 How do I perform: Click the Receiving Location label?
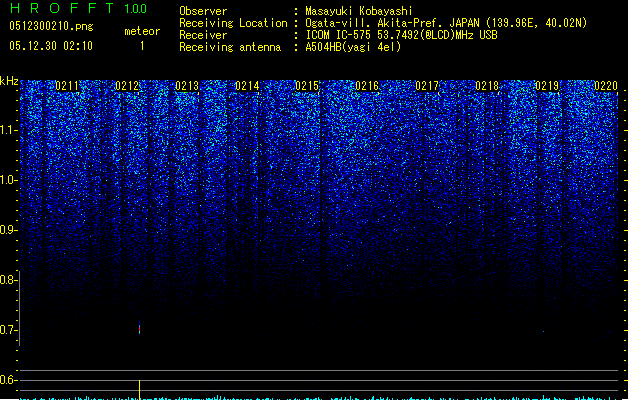(233, 23)
